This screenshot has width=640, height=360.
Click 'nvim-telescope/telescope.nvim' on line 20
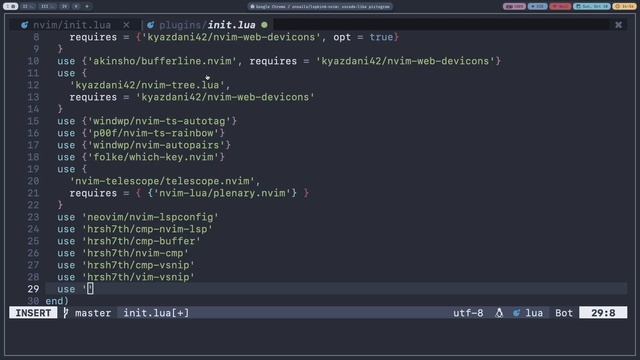tap(162, 181)
